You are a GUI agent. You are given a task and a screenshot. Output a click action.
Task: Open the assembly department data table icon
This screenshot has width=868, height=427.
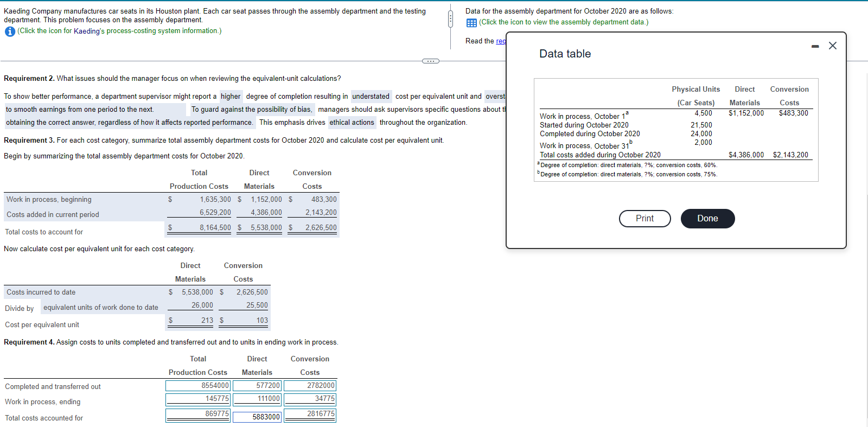click(471, 23)
